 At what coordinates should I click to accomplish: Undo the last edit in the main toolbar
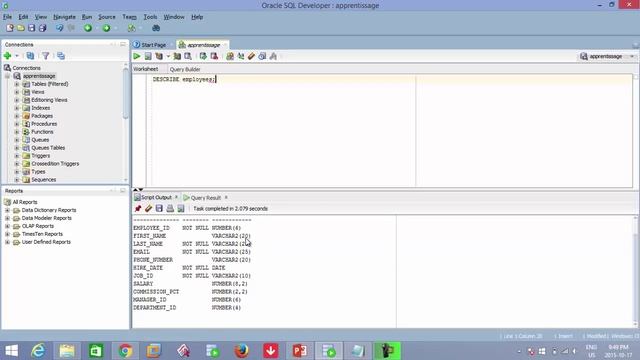tap(60, 28)
